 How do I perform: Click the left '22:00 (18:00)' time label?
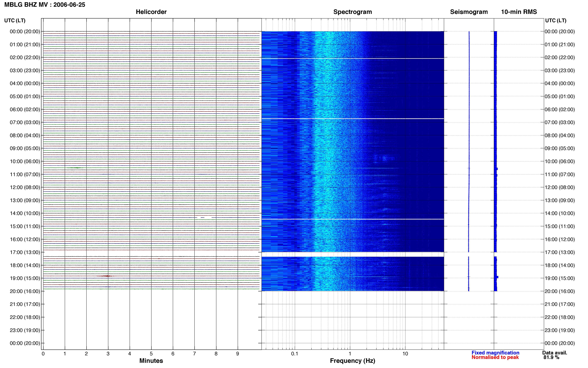click(25, 317)
